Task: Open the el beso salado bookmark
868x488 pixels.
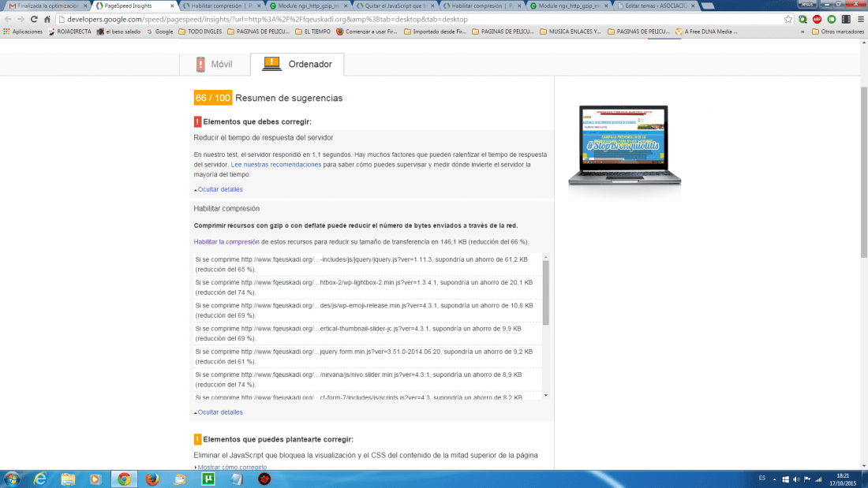Action: click(118, 32)
